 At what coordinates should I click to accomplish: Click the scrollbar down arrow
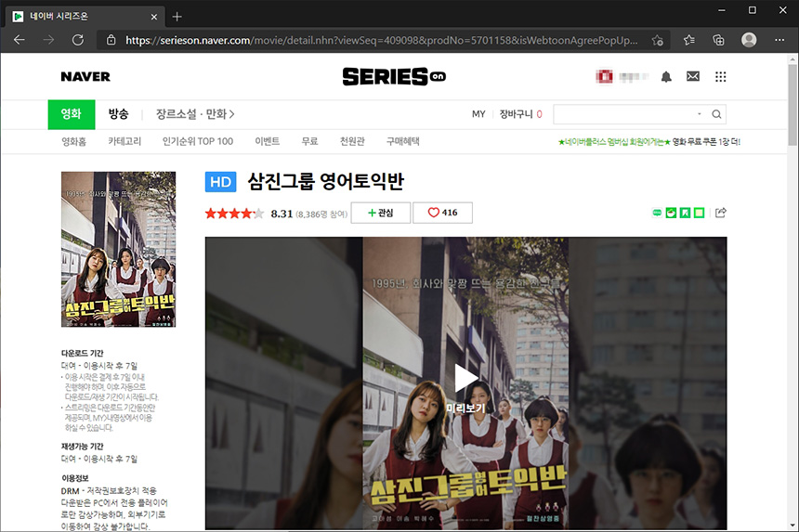(x=792, y=526)
